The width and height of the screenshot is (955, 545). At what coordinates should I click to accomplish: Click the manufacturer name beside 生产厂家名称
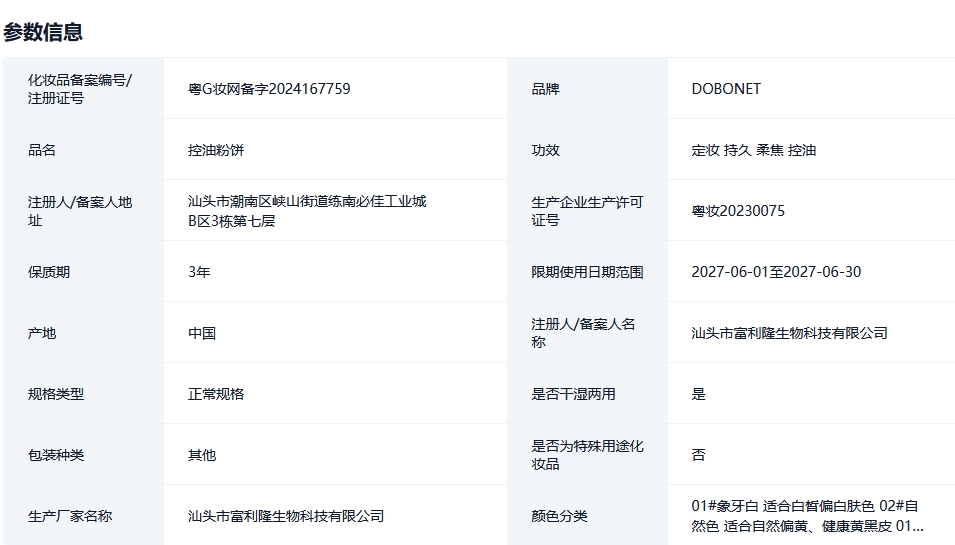point(286,516)
